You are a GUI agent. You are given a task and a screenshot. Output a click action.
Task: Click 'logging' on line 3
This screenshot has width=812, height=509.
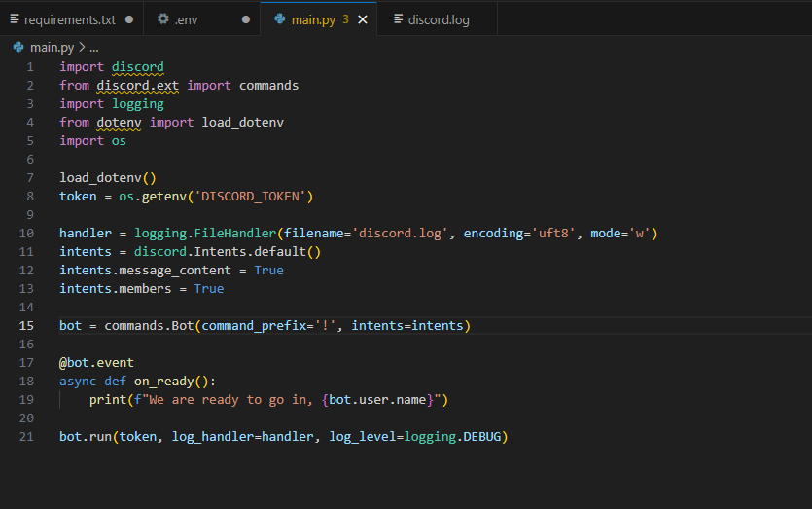138,104
